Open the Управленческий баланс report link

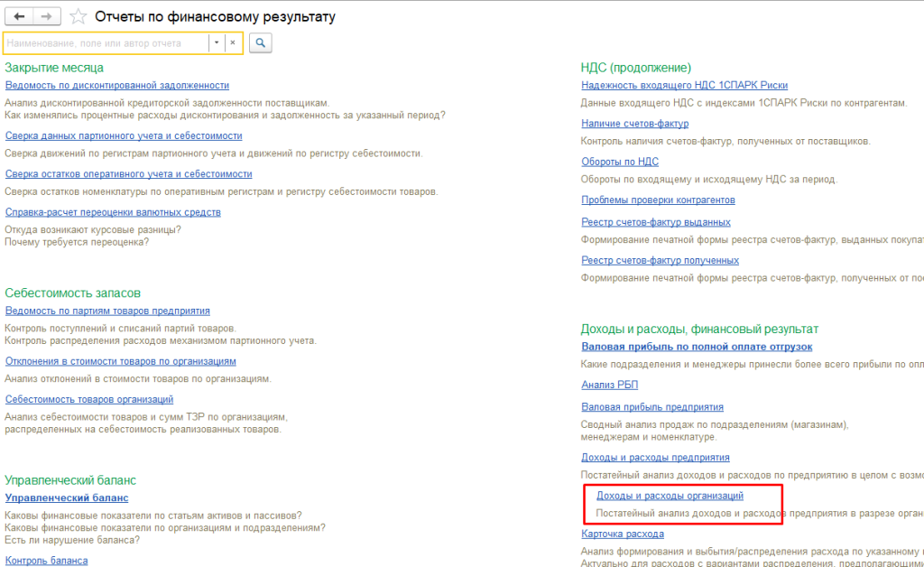(67, 497)
